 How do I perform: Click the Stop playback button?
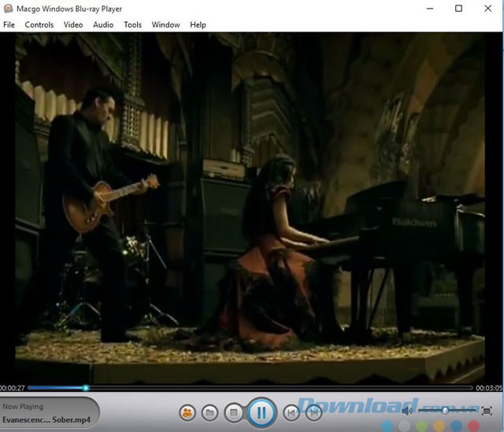(233, 412)
